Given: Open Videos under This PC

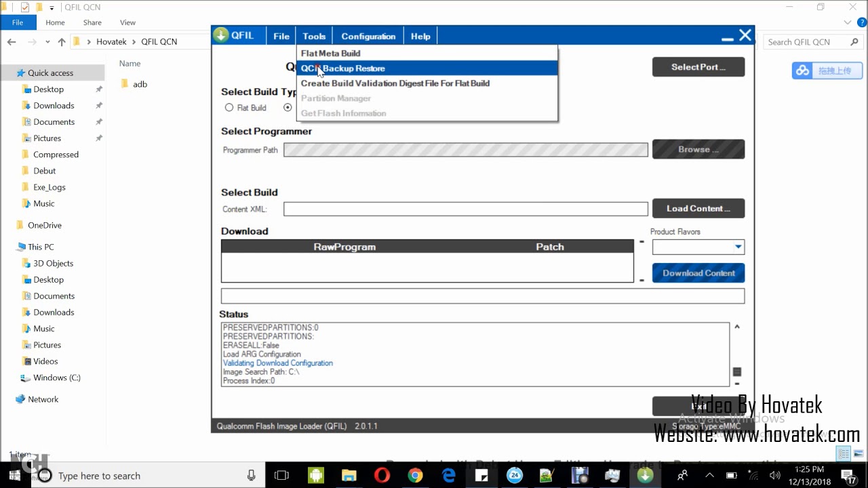Looking at the screenshot, I should (x=45, y=361).
